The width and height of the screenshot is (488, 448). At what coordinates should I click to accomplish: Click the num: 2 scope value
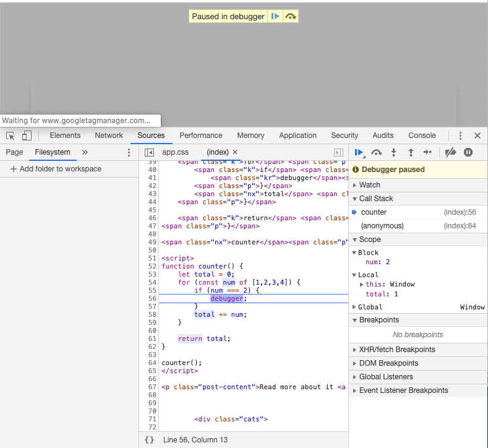(377, 262)
